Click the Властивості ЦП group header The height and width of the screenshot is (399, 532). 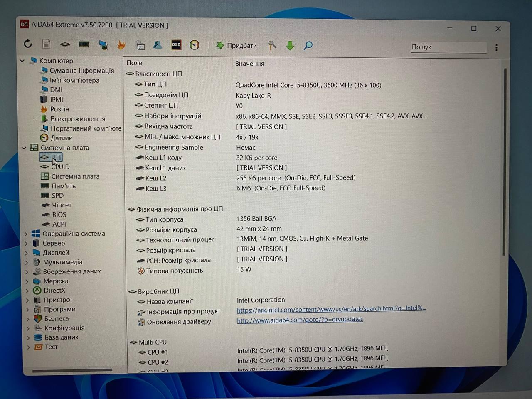pyautogui.click(x=154, y=74)
